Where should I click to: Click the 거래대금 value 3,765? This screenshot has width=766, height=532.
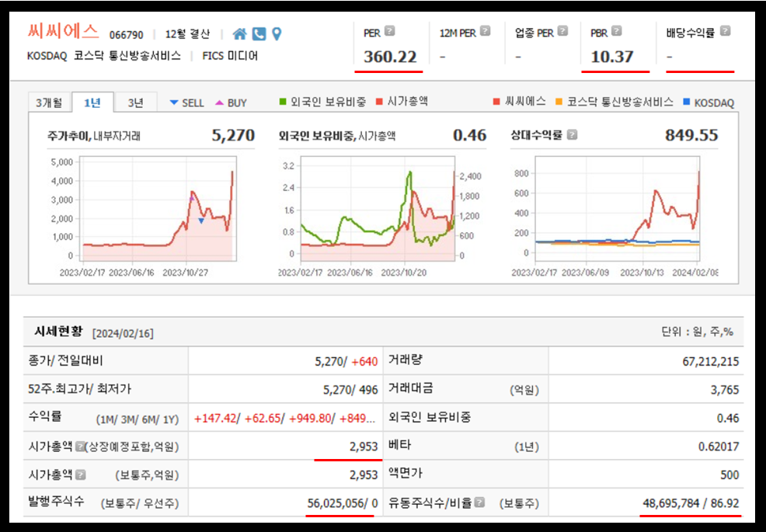(x=725, y=391)
